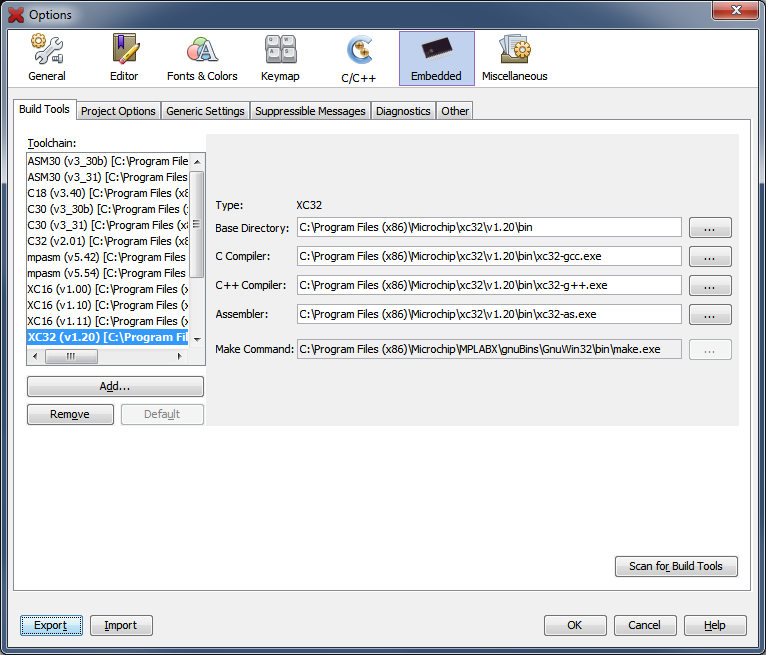
Task: Confirm with the OK button
Action: (575, 625)
